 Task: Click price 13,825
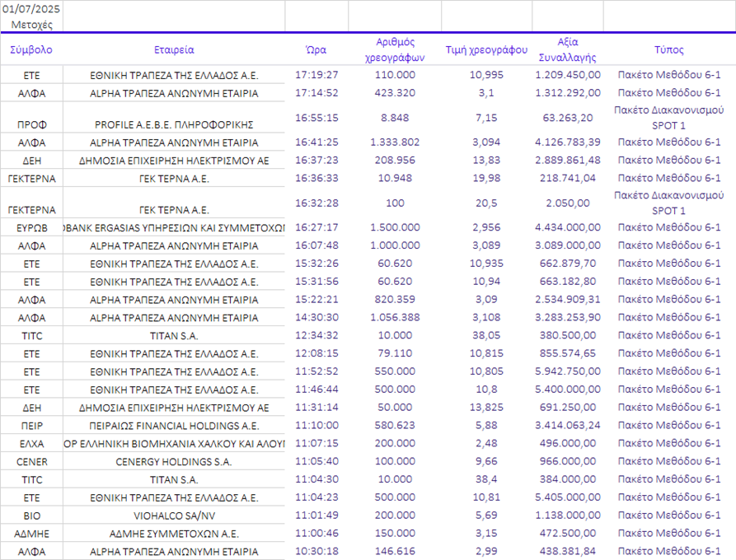coord(486,408)
